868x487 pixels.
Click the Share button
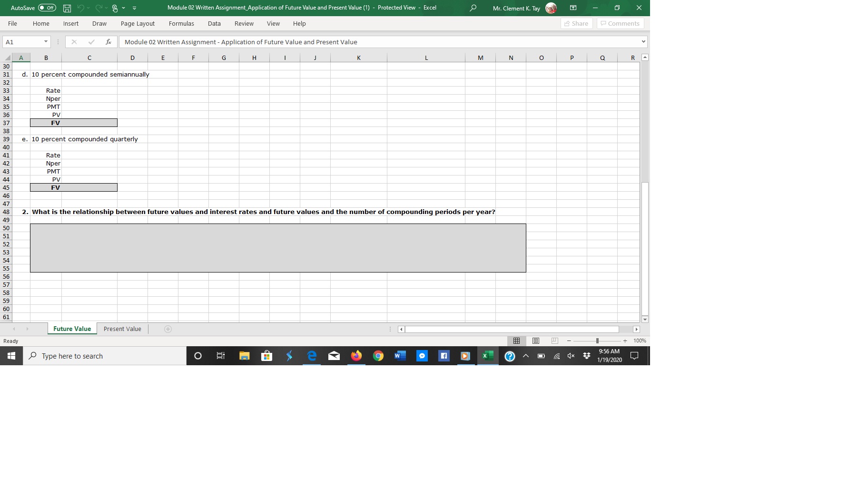576,23
